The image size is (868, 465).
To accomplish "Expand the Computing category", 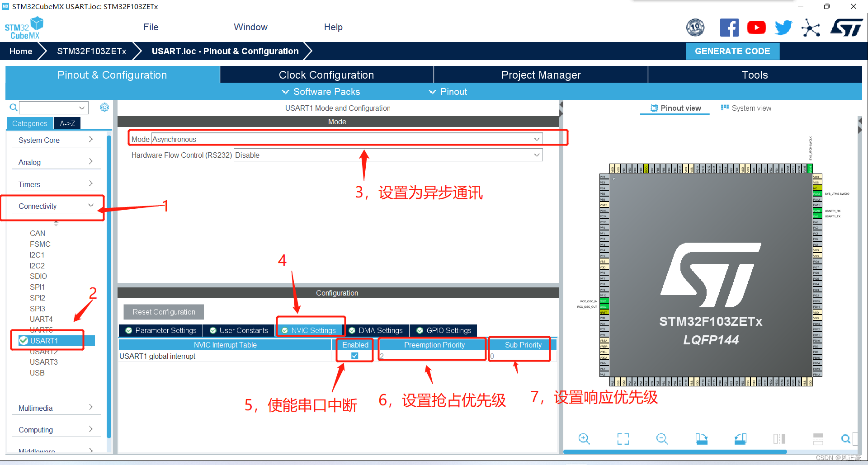I will [x=56, y=430].
